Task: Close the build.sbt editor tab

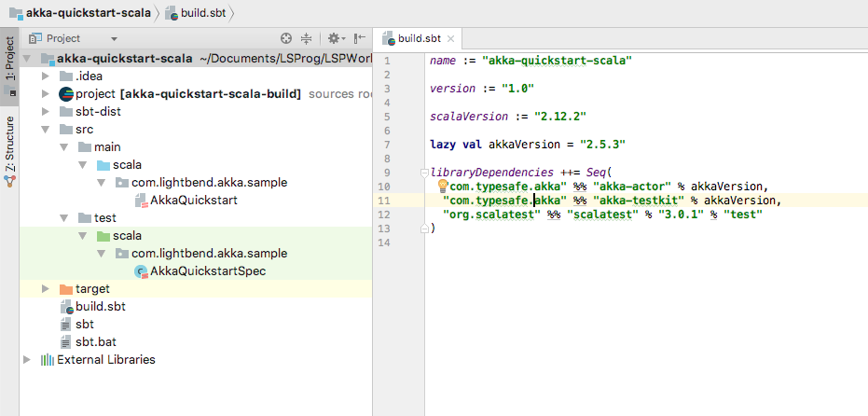Action: pos(450,39)
